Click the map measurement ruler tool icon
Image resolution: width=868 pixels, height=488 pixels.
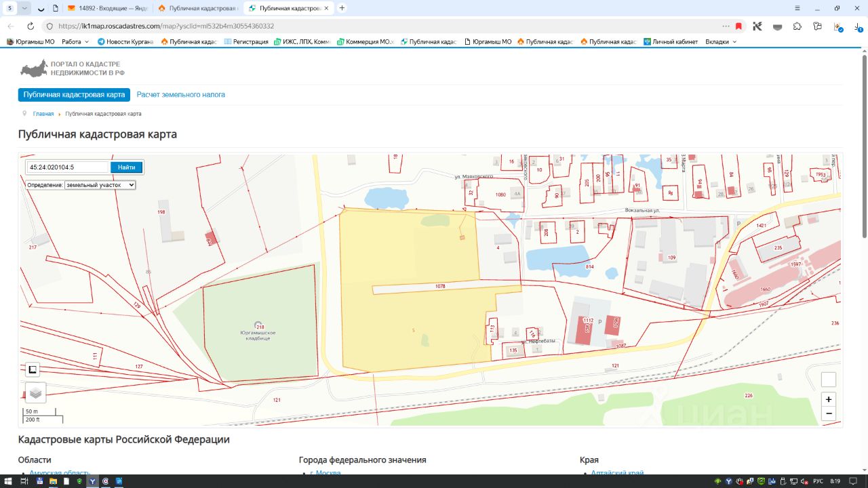[x=33, y=369]
